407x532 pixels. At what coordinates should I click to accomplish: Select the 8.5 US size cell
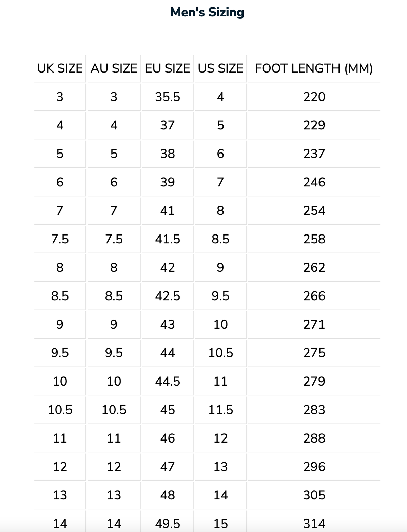(220, 239)
